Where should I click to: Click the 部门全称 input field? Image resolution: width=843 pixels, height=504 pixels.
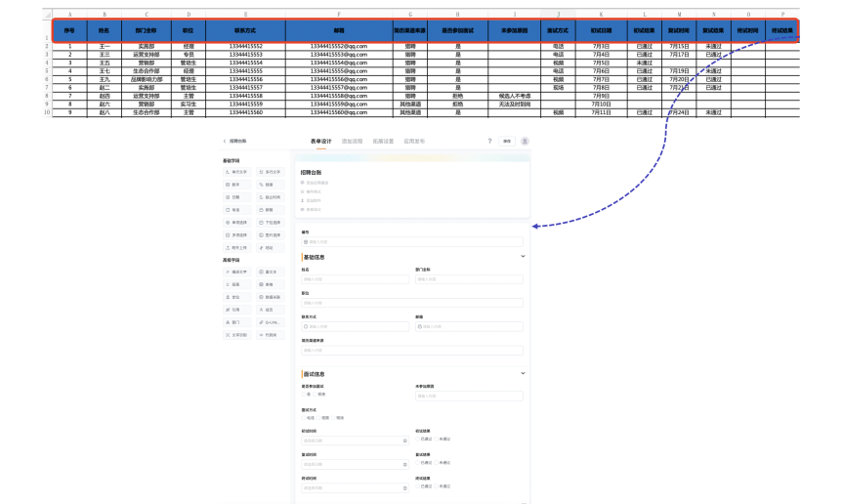(469, 279)
